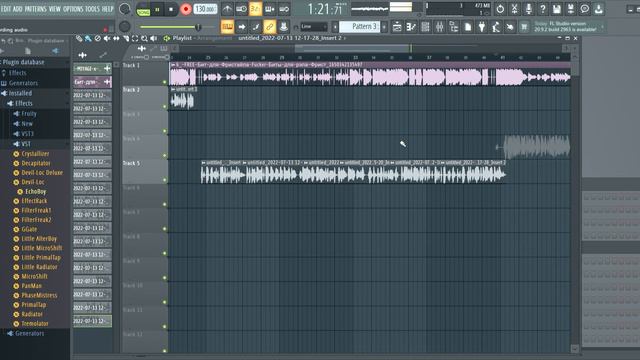Select the Playback speaker tool in Playlist
Image resolution: width=640 pixels, height=360 pixels.
(153, 38)
